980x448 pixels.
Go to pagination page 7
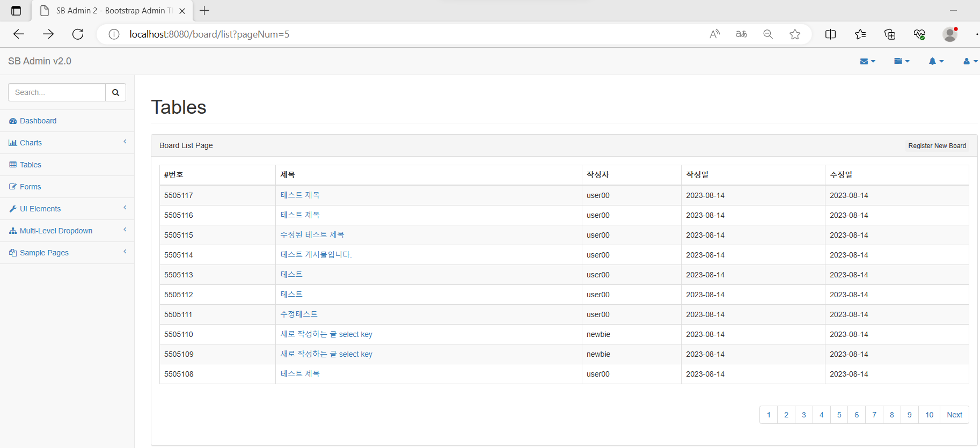point(874,415)
